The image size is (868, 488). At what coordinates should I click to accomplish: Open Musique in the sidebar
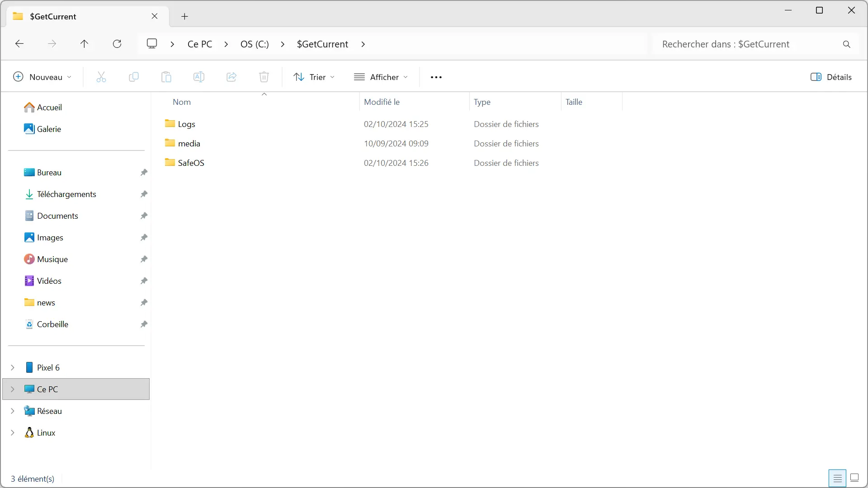coord(52,259)
